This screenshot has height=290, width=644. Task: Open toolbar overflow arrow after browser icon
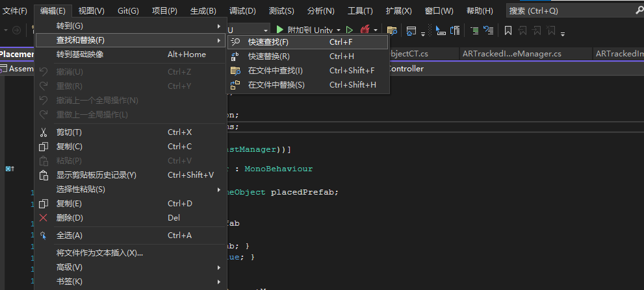(423, 34)
